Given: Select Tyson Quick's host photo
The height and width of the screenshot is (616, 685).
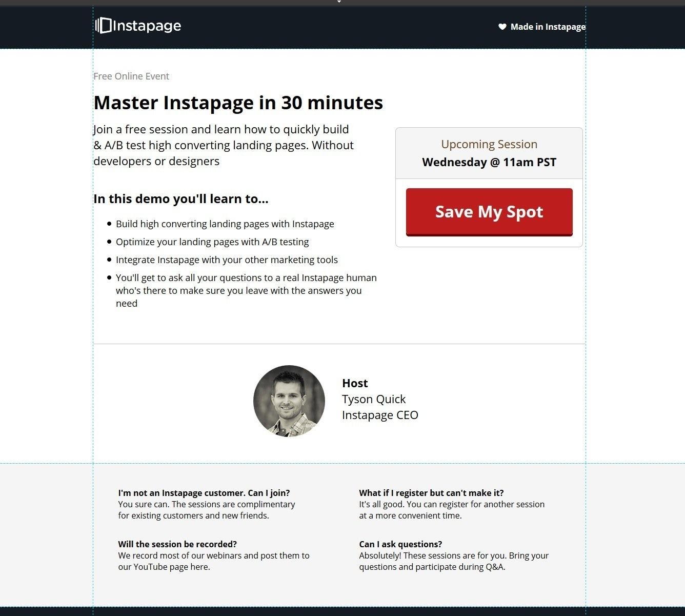Looking at the screenshot, I should [x=289, y=401].
